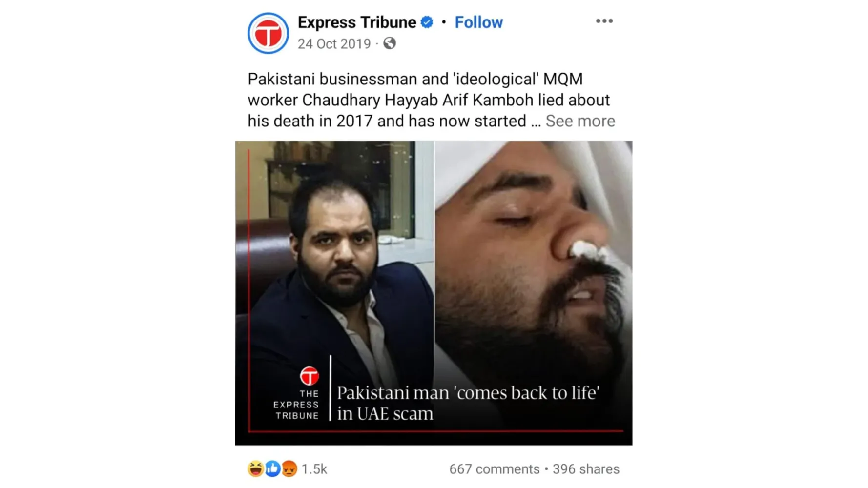Click the public audience globe icon
Screen dimensions: 868x488
389,43
